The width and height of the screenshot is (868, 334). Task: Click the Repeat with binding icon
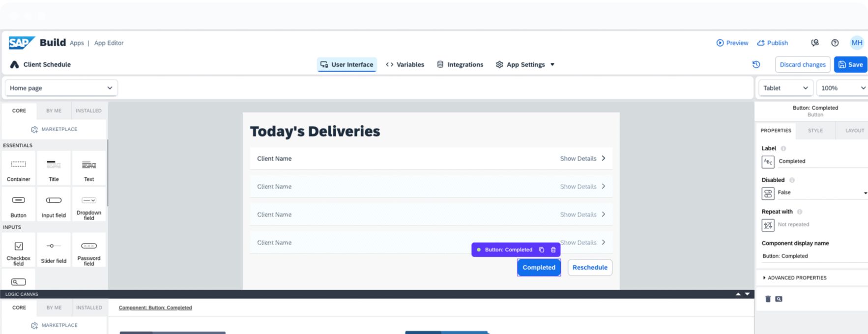(x=768, y=225)
